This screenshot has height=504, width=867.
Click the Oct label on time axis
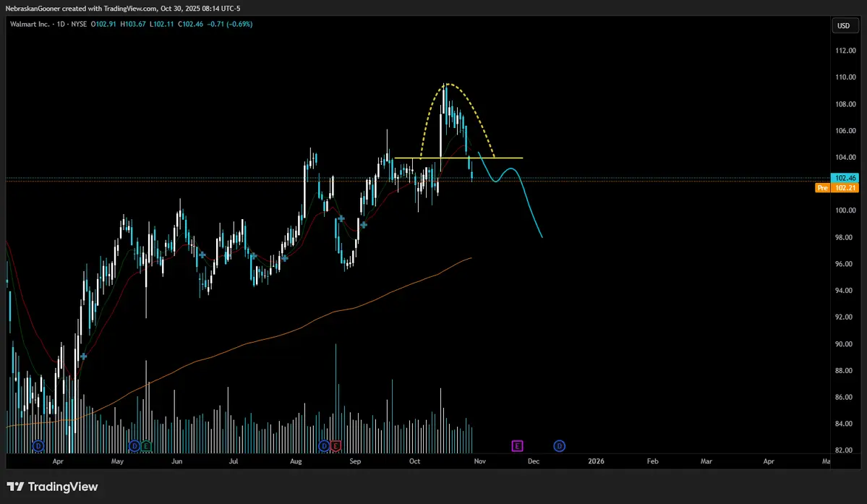pyautogui.click(x=414, y=461)
